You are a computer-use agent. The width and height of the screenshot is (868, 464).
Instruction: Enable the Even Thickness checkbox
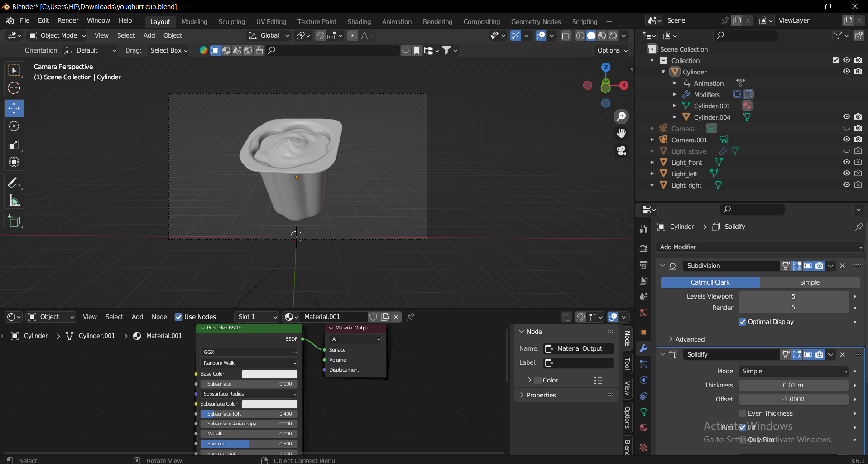click(743, 413)
